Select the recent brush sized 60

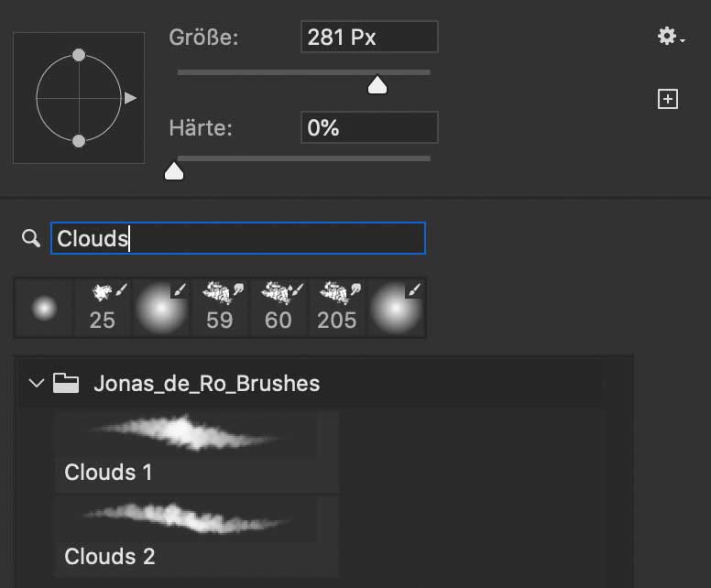(279, 309)
